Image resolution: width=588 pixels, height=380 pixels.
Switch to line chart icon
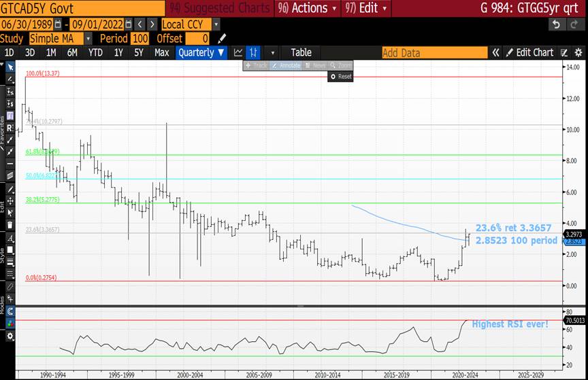click(x=238, y=52)
